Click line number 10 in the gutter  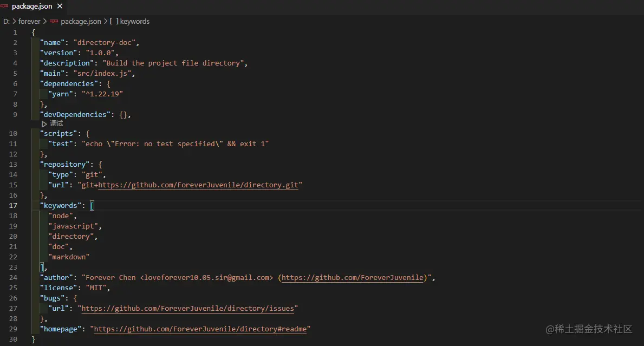pyautogui.click(x=12, y=134)
